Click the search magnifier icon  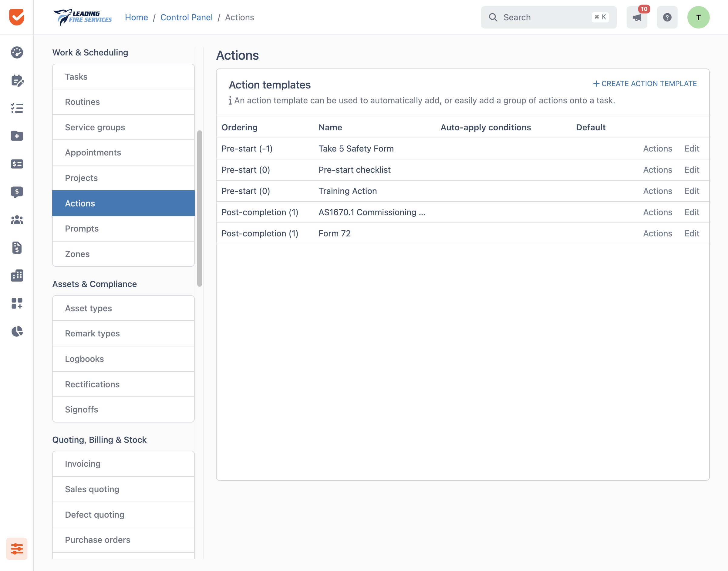pyautogui.click(x=493, y=17)
